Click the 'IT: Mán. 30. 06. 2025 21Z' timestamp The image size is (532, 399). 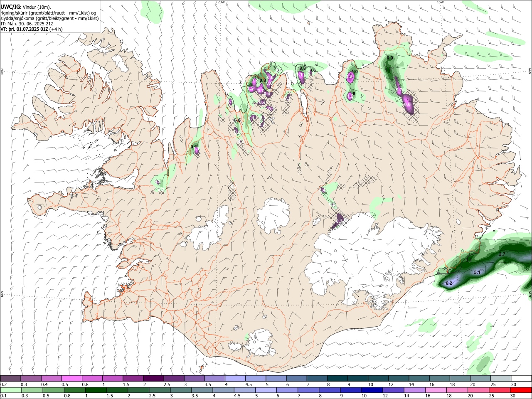click(27, 24)
